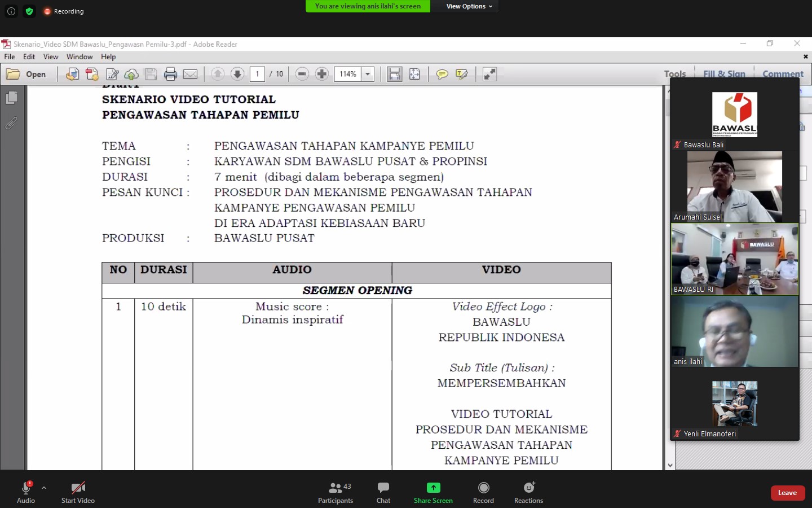Start recording the Zoom meeting
The image size is (812, 508).
pyautogui.click(x=483, y=491)
